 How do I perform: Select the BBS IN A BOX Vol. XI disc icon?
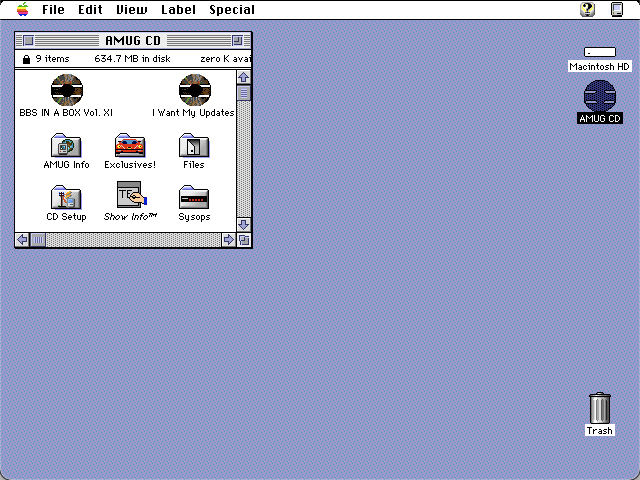click(67, 90)
